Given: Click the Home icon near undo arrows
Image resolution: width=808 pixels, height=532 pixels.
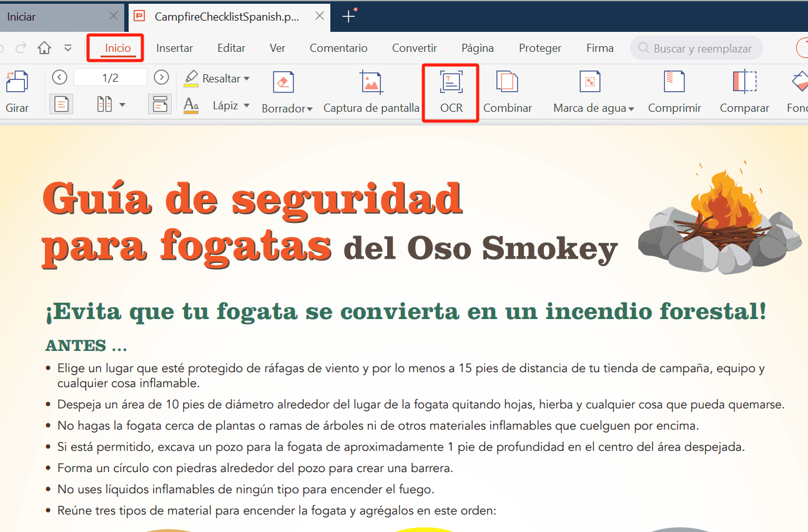Looking at the screenshot, I should click(x=43, y=47).
